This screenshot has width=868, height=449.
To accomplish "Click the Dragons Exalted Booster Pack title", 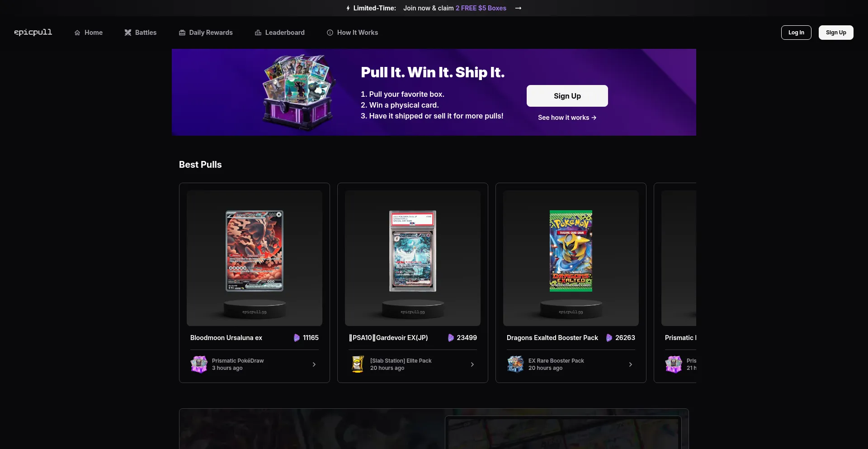I will click(552, 338).
